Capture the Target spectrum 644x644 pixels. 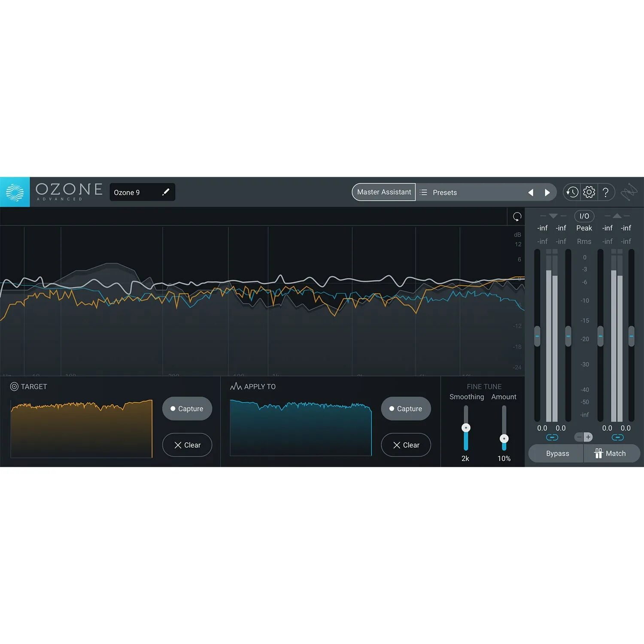click(187, 409)
